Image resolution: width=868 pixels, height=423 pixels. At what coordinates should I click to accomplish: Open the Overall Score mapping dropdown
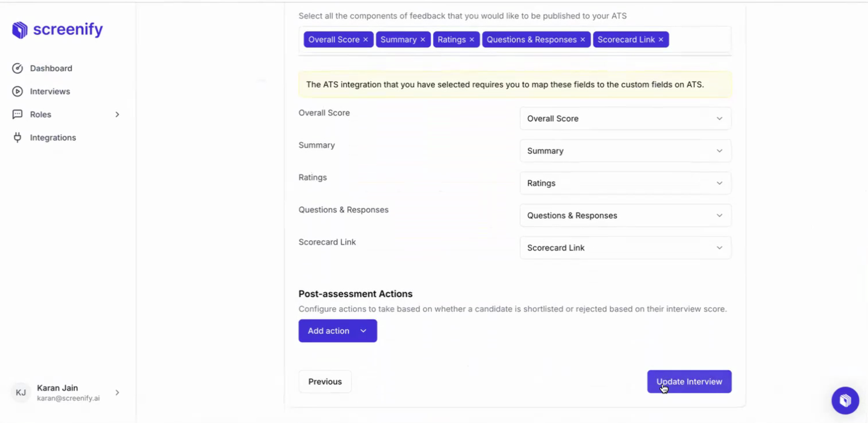pos(625,118)
